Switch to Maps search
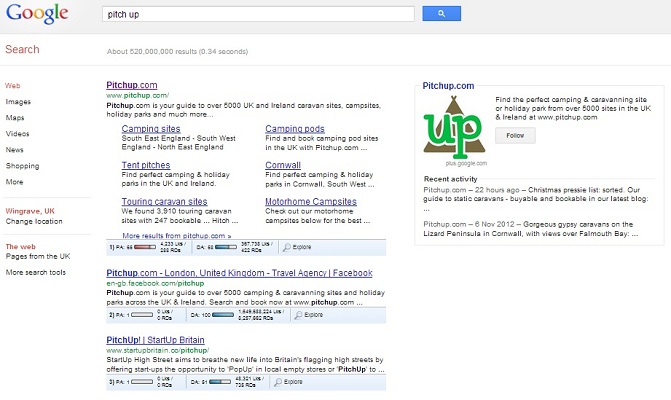The width and height of the screenshot is (671, 400). (15, 118)
